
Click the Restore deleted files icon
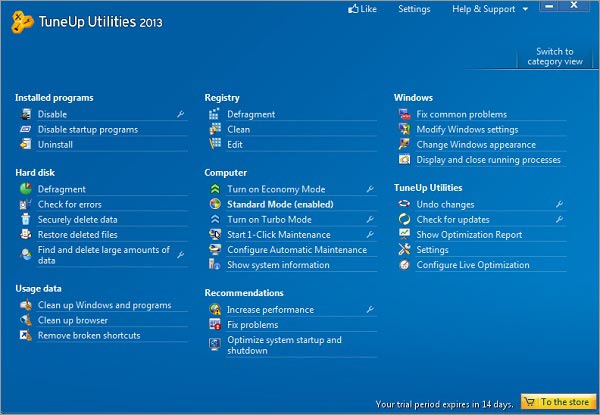point(26,234)
